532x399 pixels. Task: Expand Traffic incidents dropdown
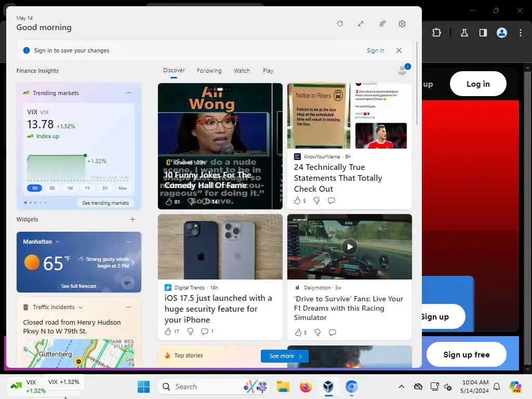tap(81, 308)
